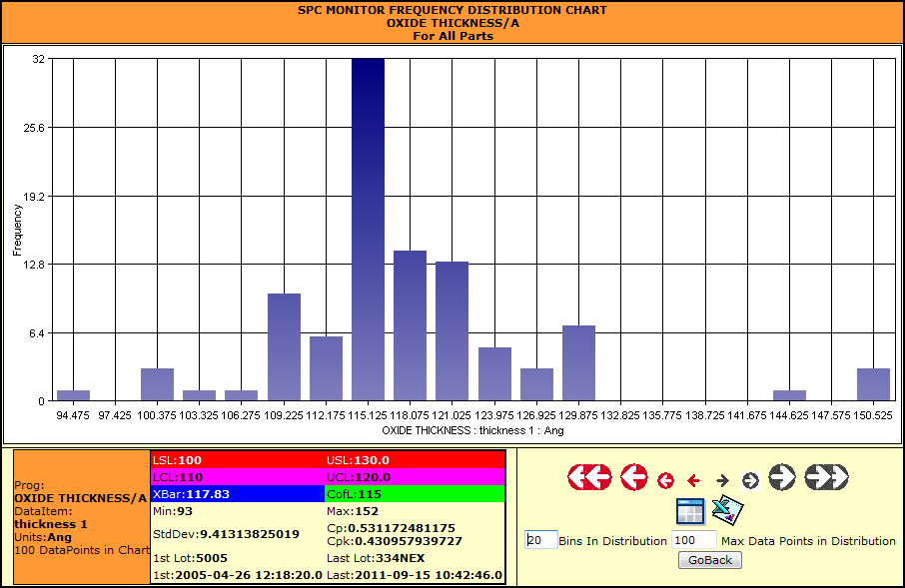Screen dimensions: 905x588
Task: Focus the Bins In Distribution input field
Action: pos(541,540)
